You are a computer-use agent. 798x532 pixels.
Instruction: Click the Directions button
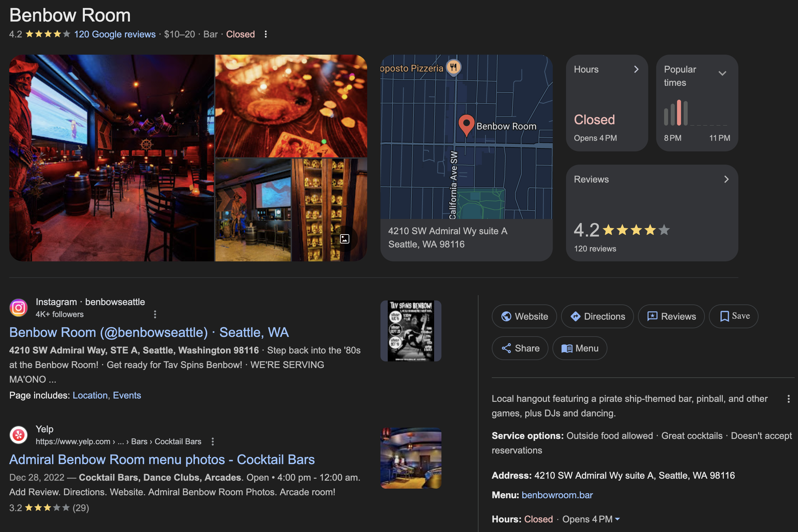[597, 316]
